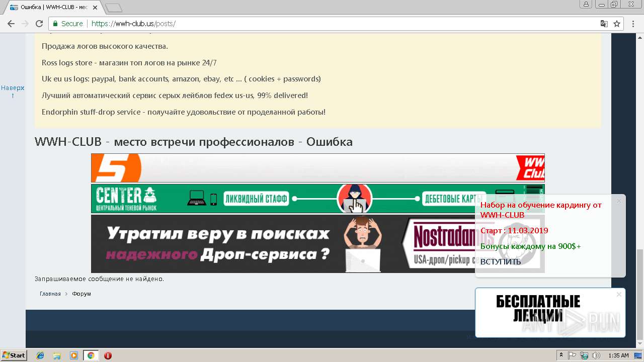Click the 'Старт : 11.03.2019' text

pyautogui.click(x=514, y=231)
